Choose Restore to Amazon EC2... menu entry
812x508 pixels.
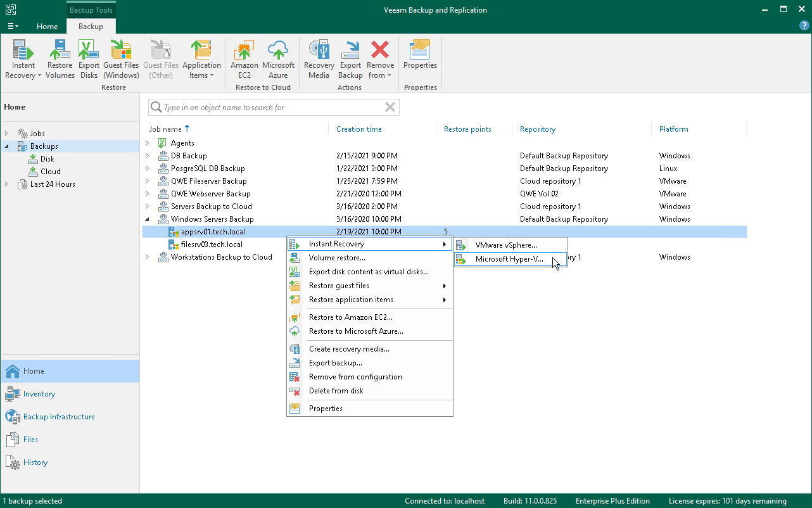tap(370, 317)
